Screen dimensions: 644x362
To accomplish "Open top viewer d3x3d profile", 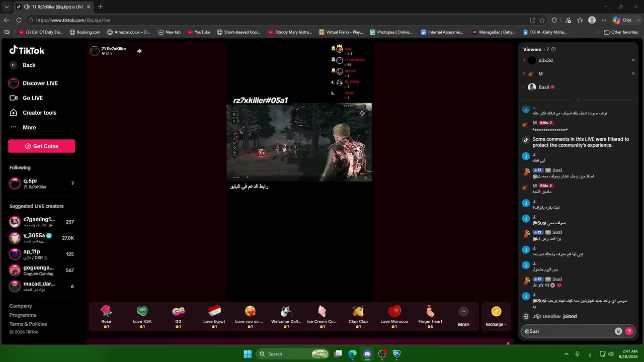I will (x=579, y=60).
